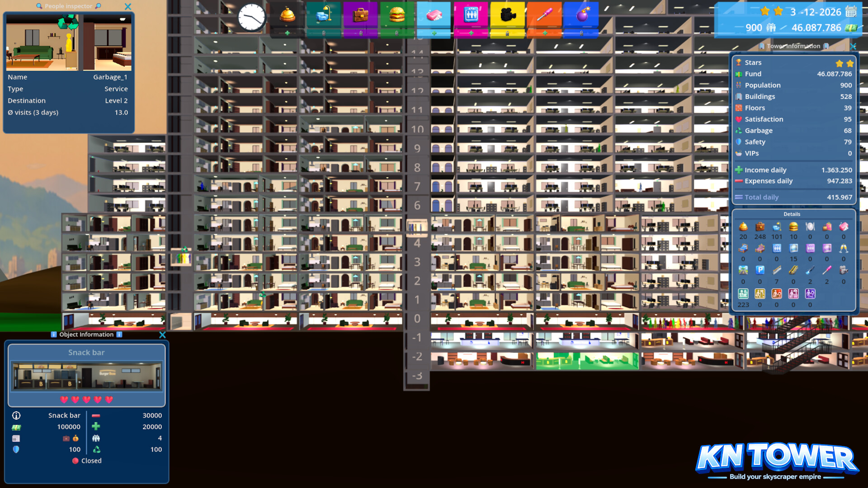
Task: Close the People inspector panel
Action: click(x=128, y=7)
